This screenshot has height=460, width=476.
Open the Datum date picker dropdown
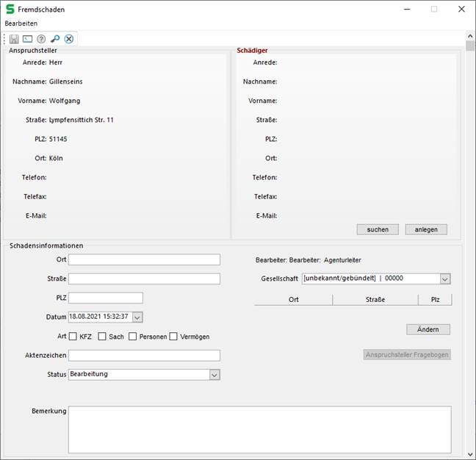[137, 317]
